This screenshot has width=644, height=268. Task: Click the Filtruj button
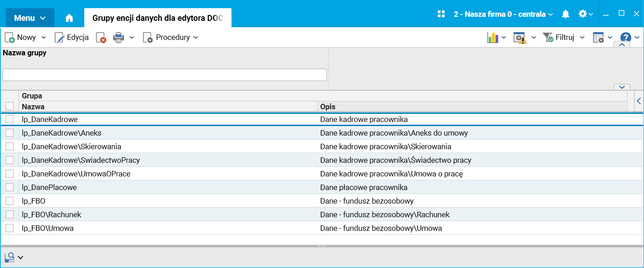click(559, 38)
